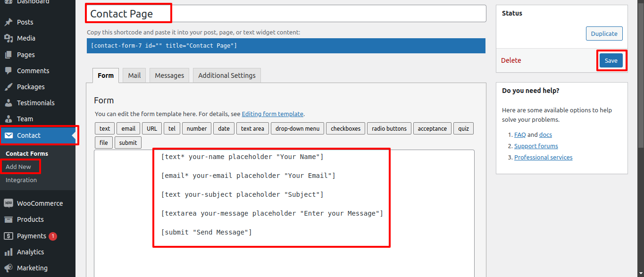Click the Pages icon in sidebar

coord(8,55)
